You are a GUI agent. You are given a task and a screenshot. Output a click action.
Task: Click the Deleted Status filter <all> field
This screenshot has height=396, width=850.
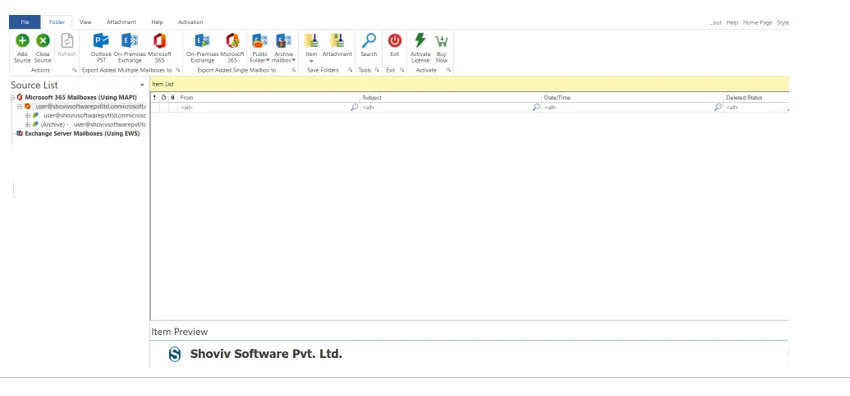click(x=756, y=107)
